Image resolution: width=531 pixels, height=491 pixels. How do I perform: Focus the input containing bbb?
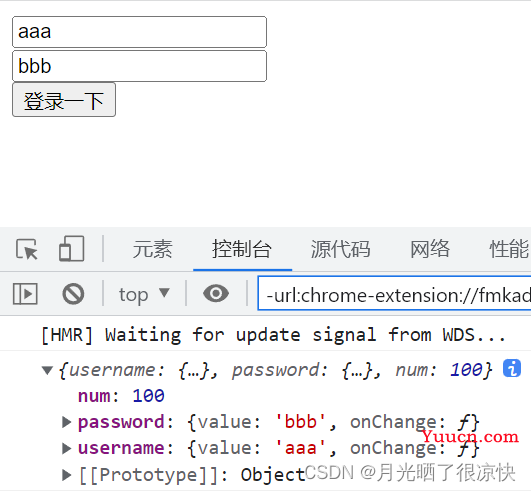pyautogui.click(x=140, y=66)
